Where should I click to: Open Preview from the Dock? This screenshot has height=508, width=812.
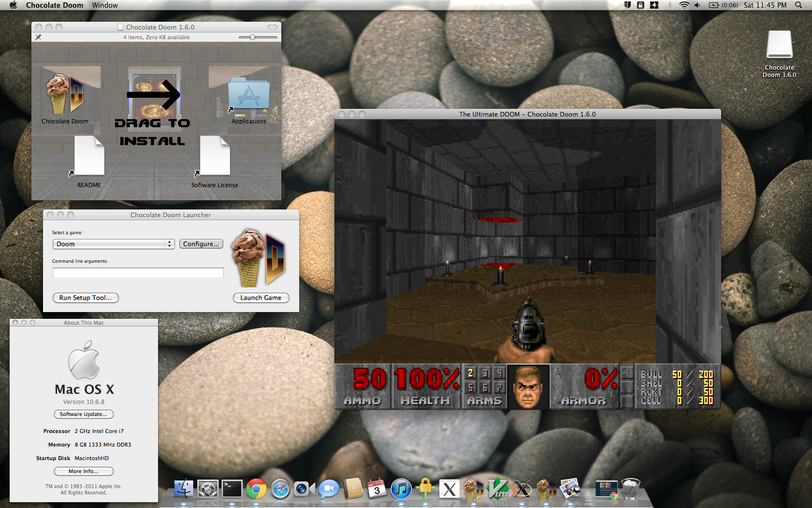pos(571,490)
